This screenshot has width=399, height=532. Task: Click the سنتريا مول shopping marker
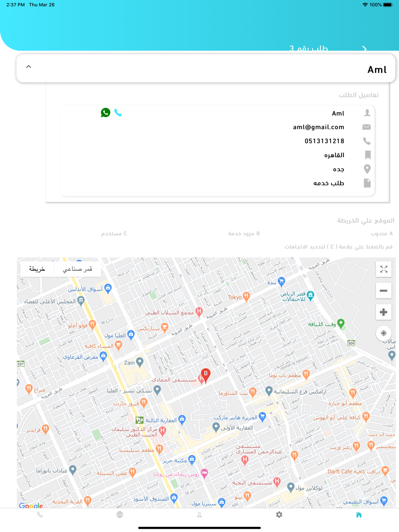[222, 502]
